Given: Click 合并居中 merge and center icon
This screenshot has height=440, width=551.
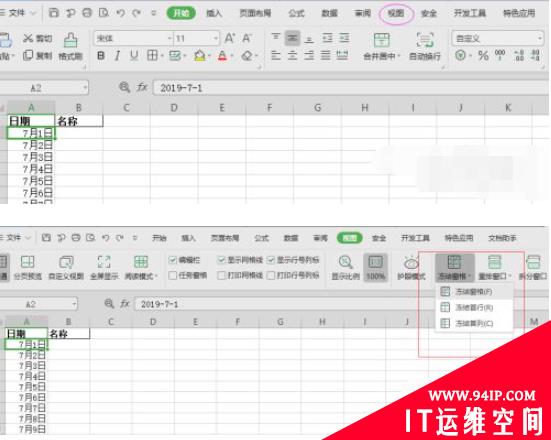Looking at the screenshot, I should tap(382, 46).
